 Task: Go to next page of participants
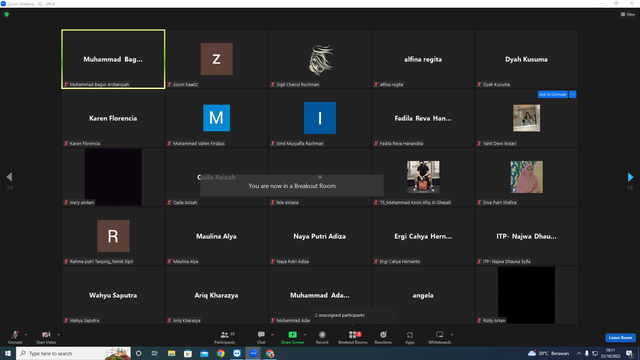[x=630, y=177]
